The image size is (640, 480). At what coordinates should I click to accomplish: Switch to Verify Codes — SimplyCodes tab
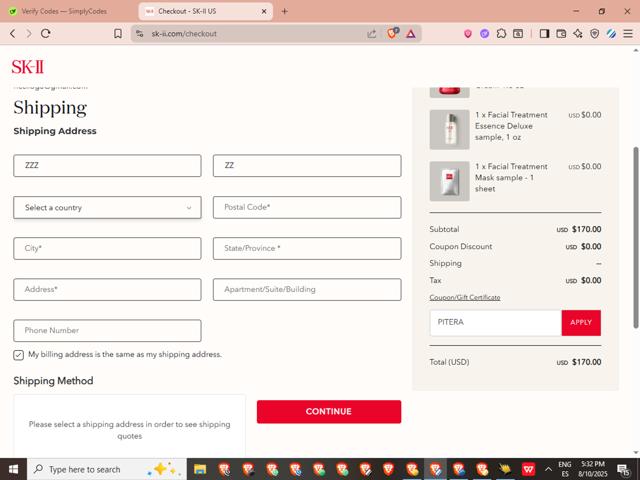[x=64, y=11]
